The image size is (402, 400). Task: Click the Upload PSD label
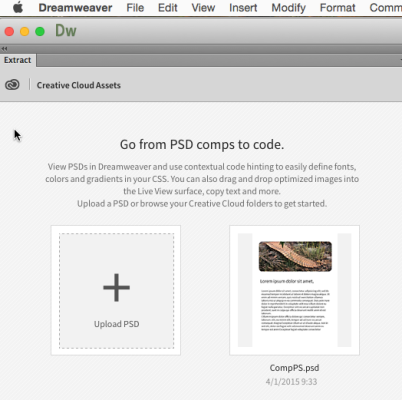116,324
